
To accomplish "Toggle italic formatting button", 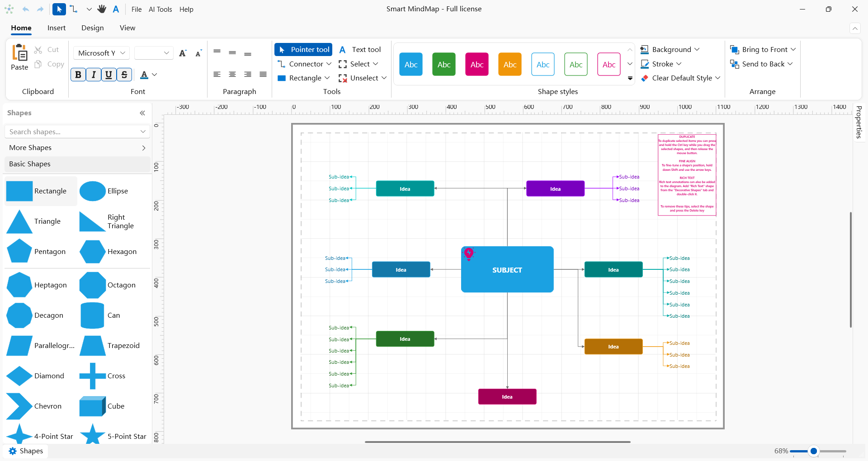I will 94,75.
